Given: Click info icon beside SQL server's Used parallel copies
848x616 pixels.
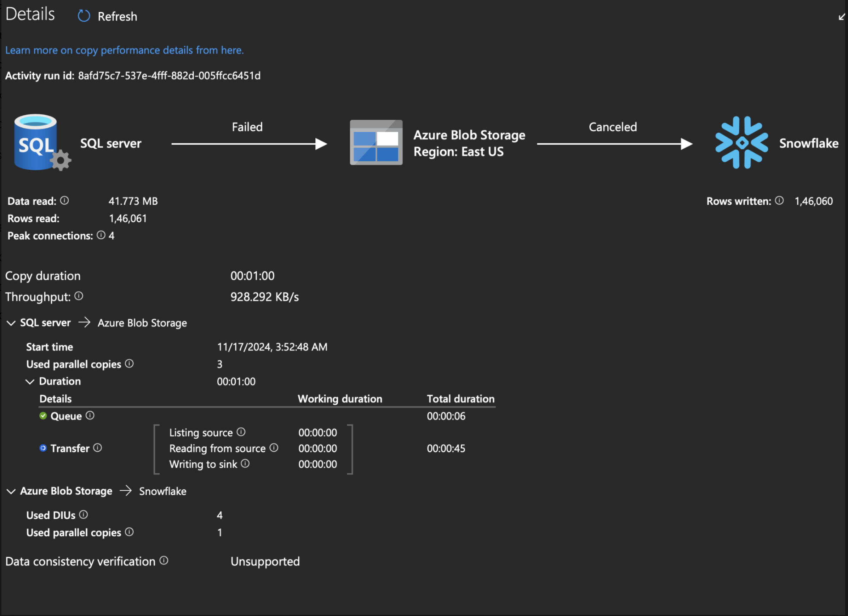Looking at the screenshot, I should tap(130, 364).
